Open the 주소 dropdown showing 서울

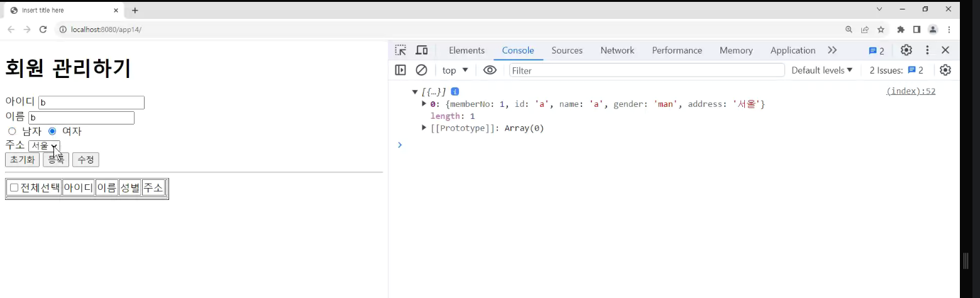tap(44, 146)
